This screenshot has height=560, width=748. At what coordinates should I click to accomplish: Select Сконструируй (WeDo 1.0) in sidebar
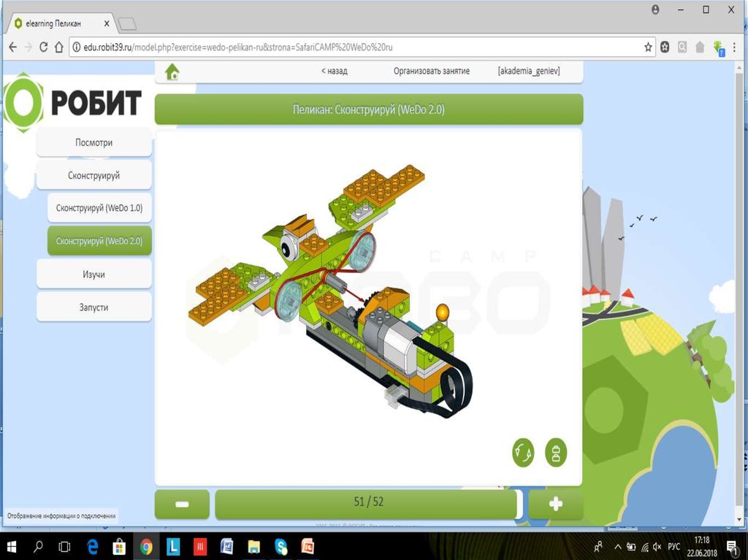[x=99, y=208]
